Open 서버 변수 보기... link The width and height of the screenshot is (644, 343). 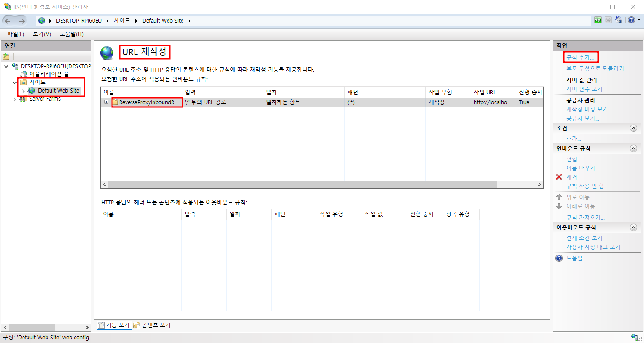(587, 89)
